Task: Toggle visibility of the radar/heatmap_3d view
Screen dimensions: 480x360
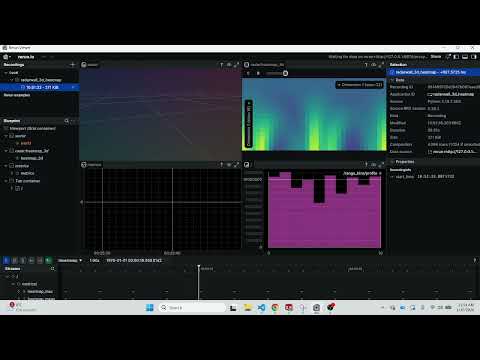Action: click(x=374, y=65)
